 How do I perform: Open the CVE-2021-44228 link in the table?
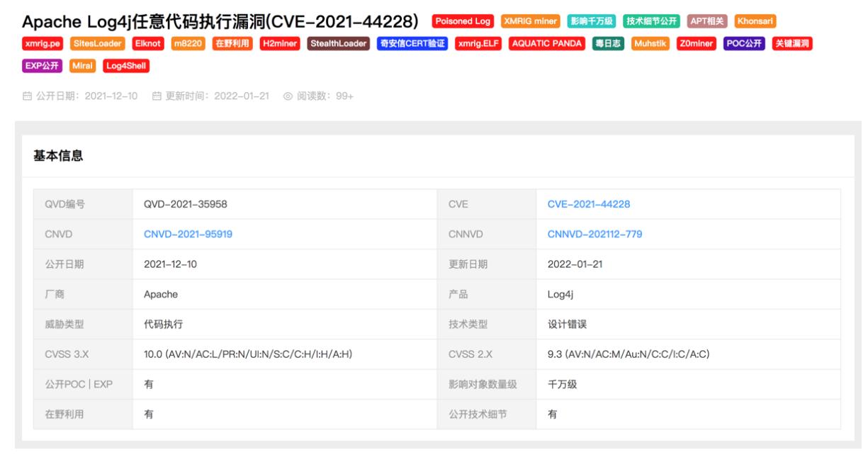coord(589,204)
